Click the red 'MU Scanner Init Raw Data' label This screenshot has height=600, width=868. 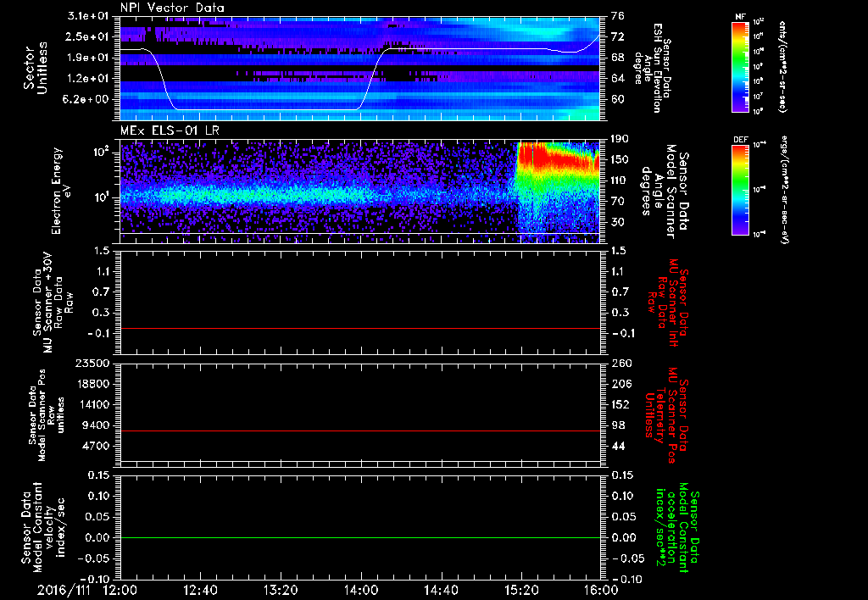coord(666,303)
